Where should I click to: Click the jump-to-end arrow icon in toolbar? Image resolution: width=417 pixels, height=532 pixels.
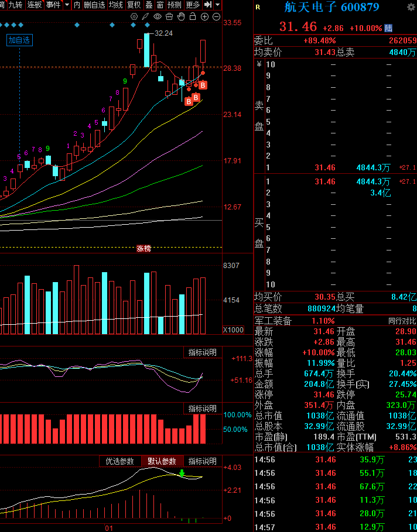pyautogui.click(x=208, y=5)
